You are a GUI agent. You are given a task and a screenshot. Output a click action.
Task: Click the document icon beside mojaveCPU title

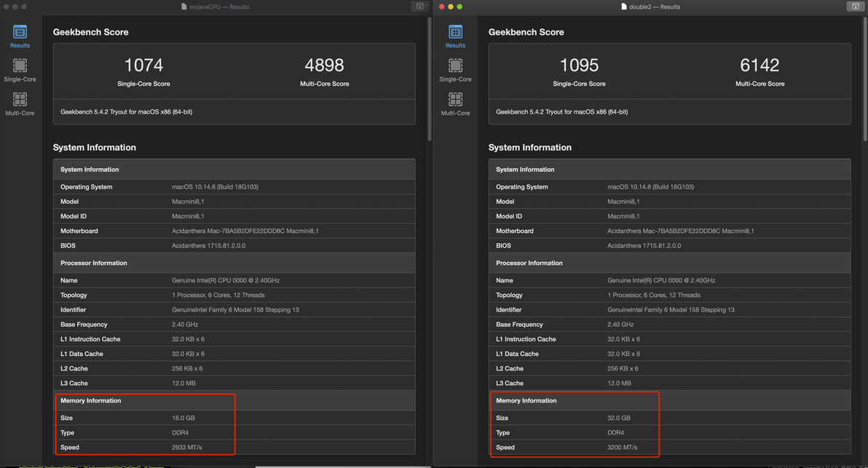click(x=184, y=7)
